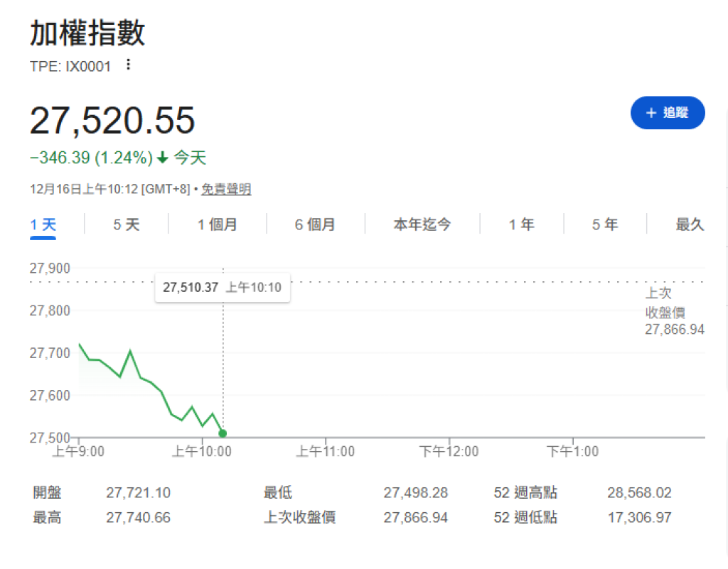Click the 52 週高點 value 28,568.02

pyautogui.click(x=639, y=492)
